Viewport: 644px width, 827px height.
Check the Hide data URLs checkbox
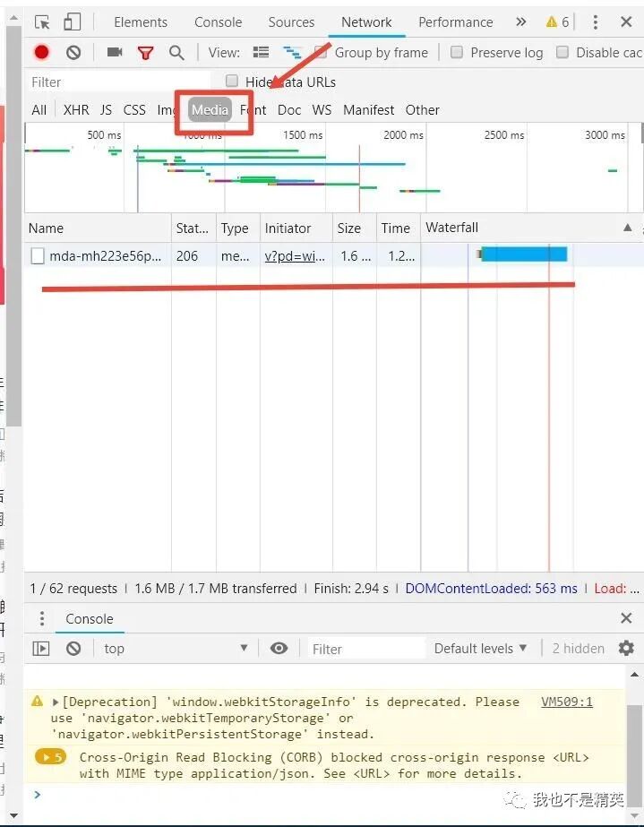pyautogui.click(x=232, y=81)
